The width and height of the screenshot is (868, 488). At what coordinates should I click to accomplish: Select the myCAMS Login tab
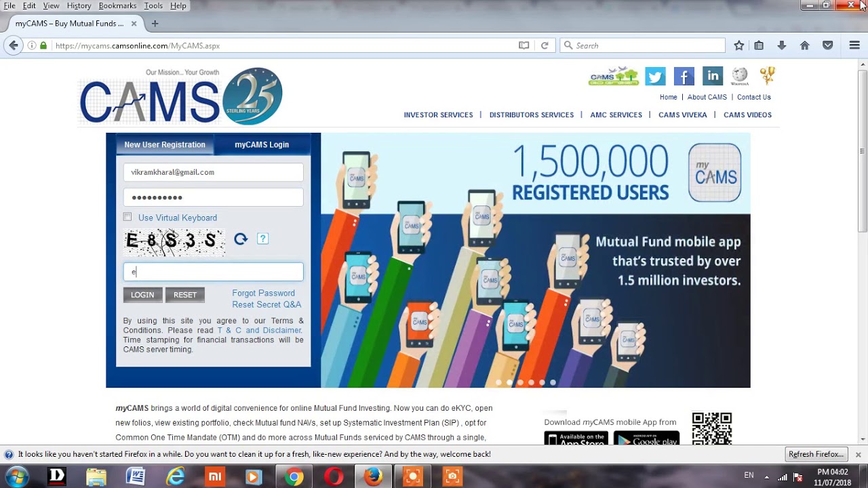[262, 144]
